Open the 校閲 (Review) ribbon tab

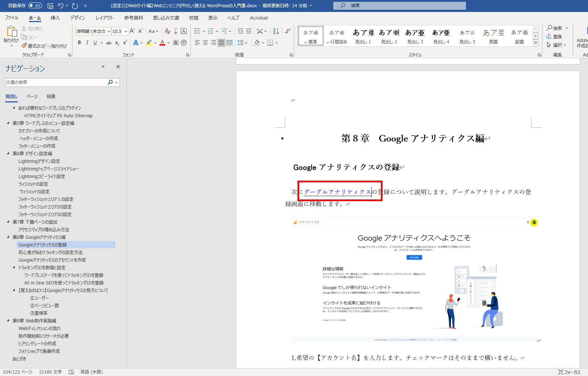194,18
